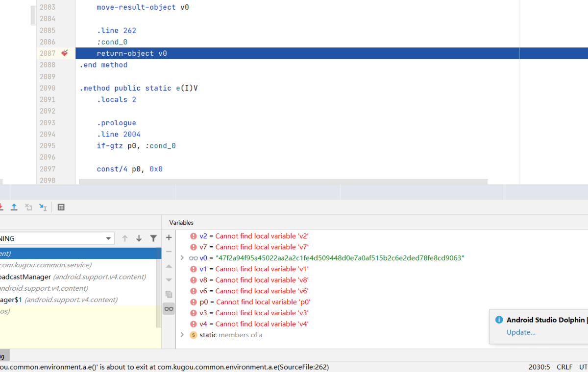588x372 pixels.
Task: Open the frames filter funnel icon
Action: point(153,238)
